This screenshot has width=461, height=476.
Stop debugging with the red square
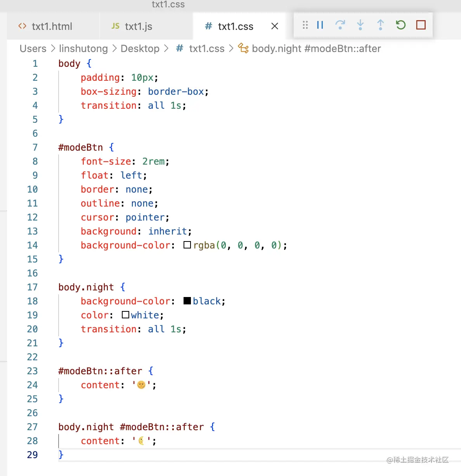coord(421,25)
